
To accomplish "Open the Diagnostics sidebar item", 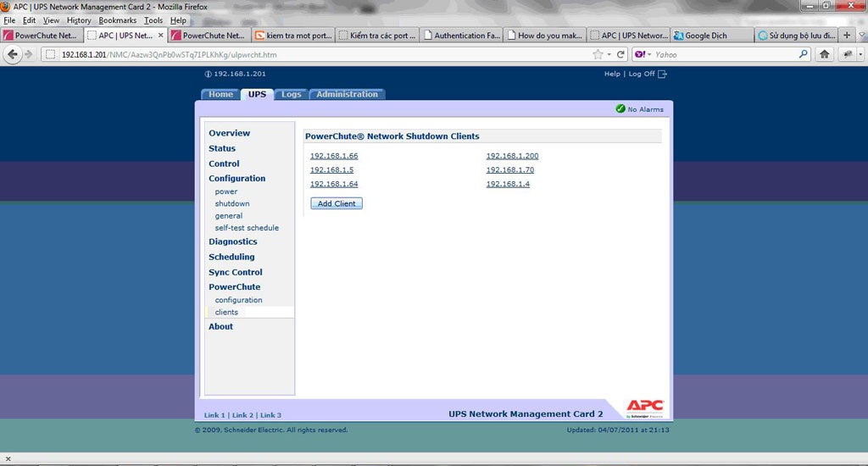I will tap(232, 241).
